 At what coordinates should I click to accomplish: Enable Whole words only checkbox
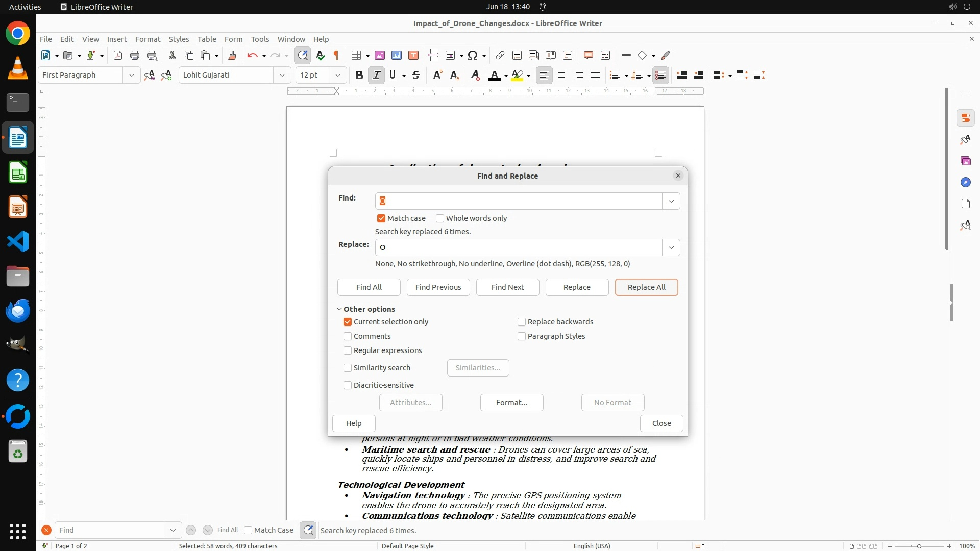(x=440, y=218)
